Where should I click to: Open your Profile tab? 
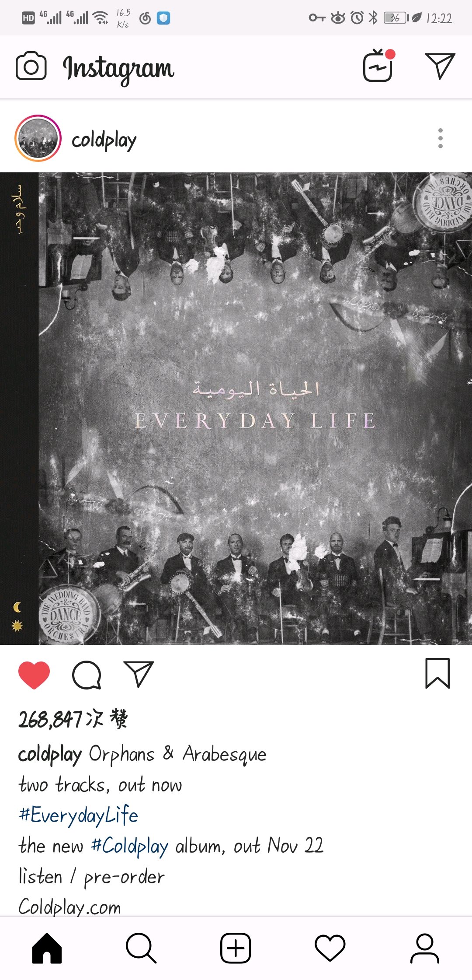(x=424, y=948)
